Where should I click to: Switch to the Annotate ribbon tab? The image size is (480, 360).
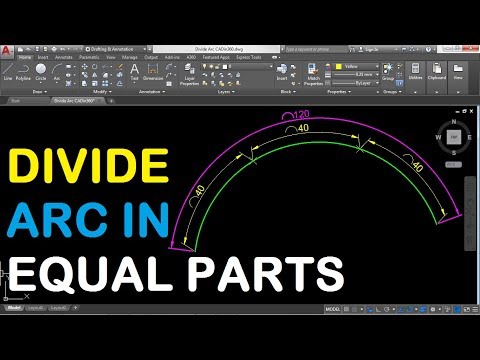(x=63, y=57)
